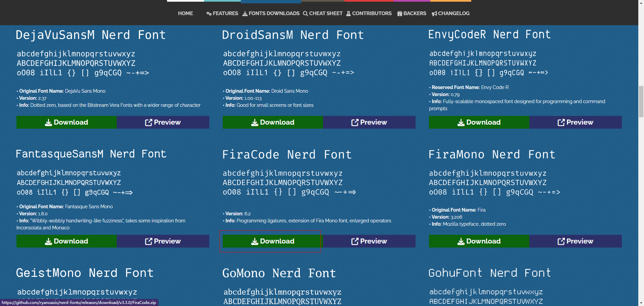Click the page vertical scrollbar thumb
The image size is (644, 306).
[x=641, y=101]
